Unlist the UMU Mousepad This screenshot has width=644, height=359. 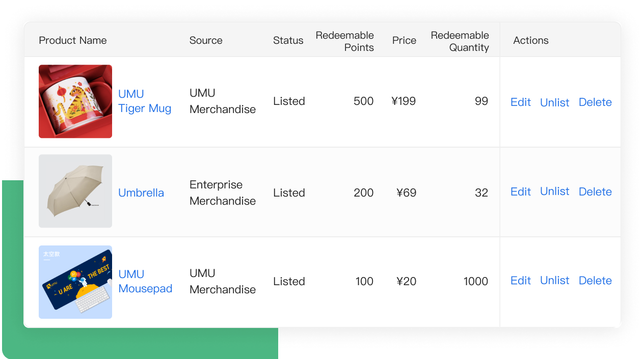(x=554, y=281)
